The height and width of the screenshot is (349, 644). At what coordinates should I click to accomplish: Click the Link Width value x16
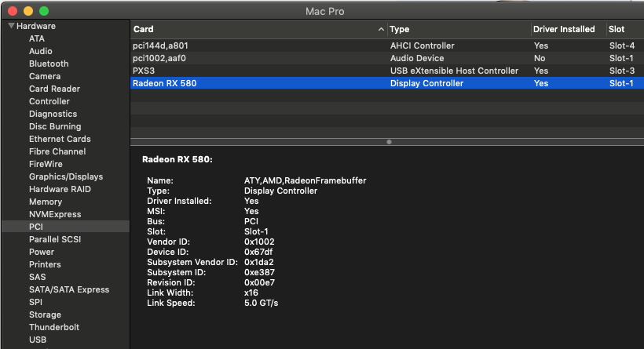point(251,293)
